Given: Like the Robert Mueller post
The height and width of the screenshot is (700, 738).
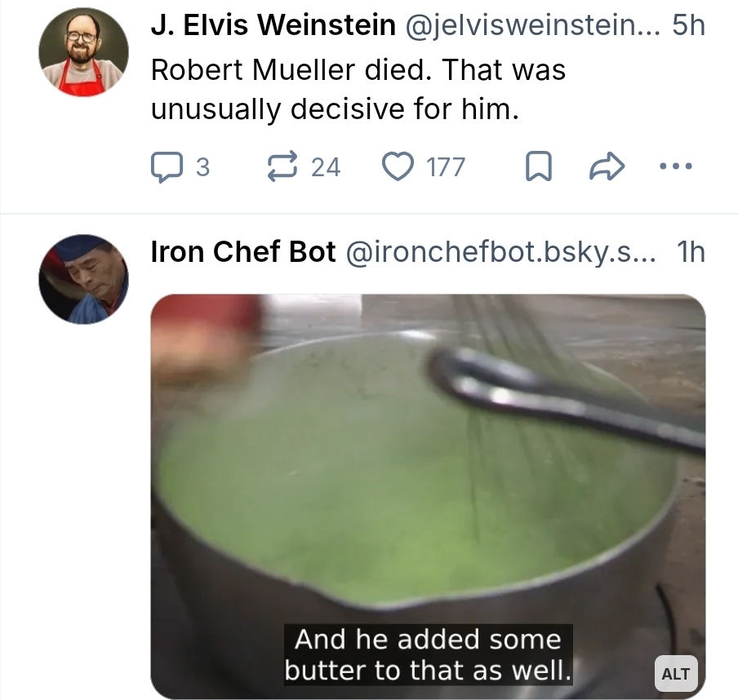Looking at the screenshot, I should click(x=398, y=166).
